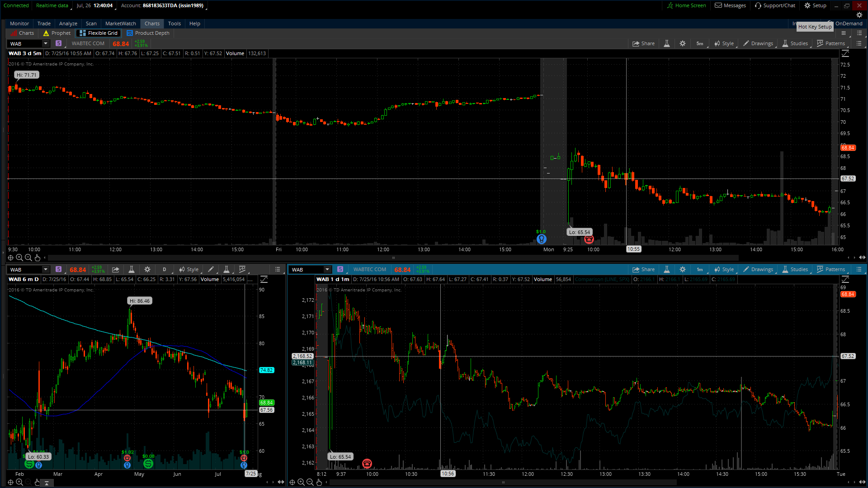
Task: Zoom in on the bottom-right chart
Action: click(301, 482)
